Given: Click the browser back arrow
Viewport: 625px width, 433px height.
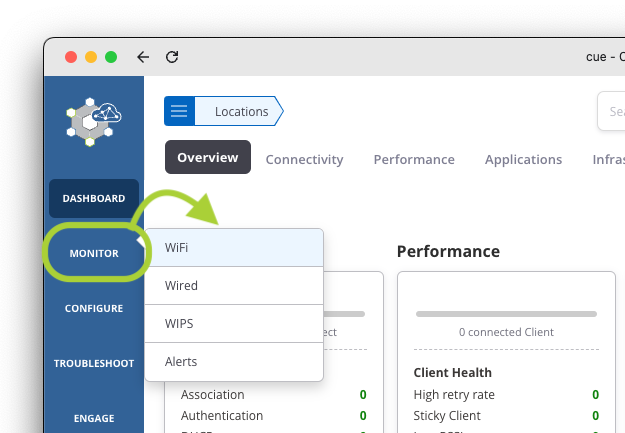Looking at the screenshot, I should tap(143, 57).
